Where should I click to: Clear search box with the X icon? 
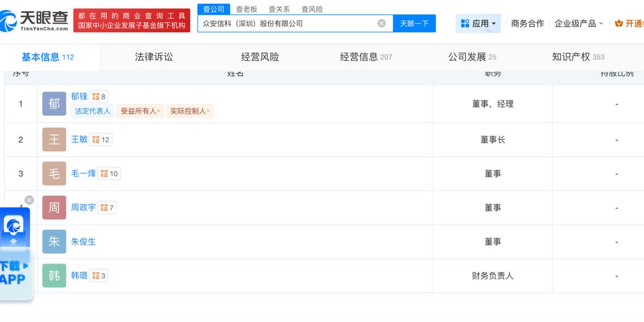[x=382, y=23]
